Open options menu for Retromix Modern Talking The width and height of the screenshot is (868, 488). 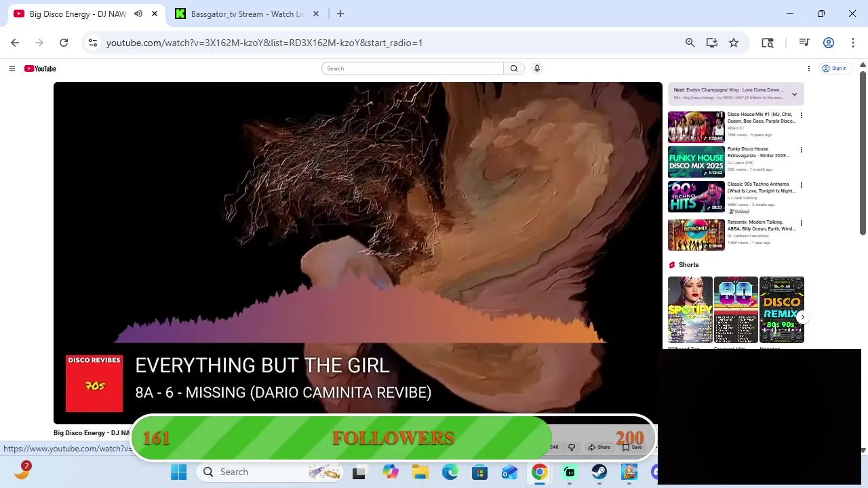click(801, 223)
